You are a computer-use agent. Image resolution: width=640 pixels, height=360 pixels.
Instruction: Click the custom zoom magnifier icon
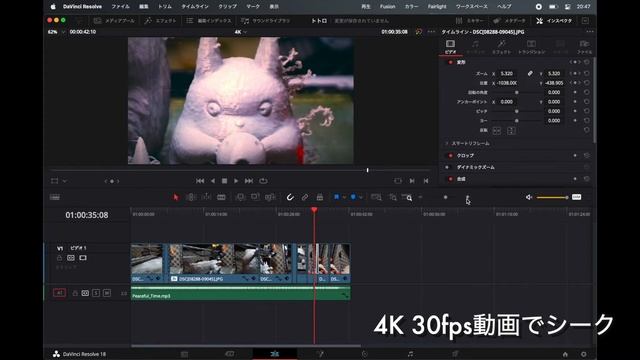pos(407,198)
